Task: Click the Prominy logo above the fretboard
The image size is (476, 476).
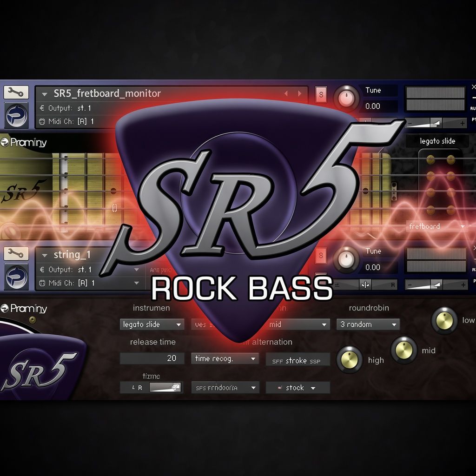Action: pyautogui.click(x=24, y=142)
